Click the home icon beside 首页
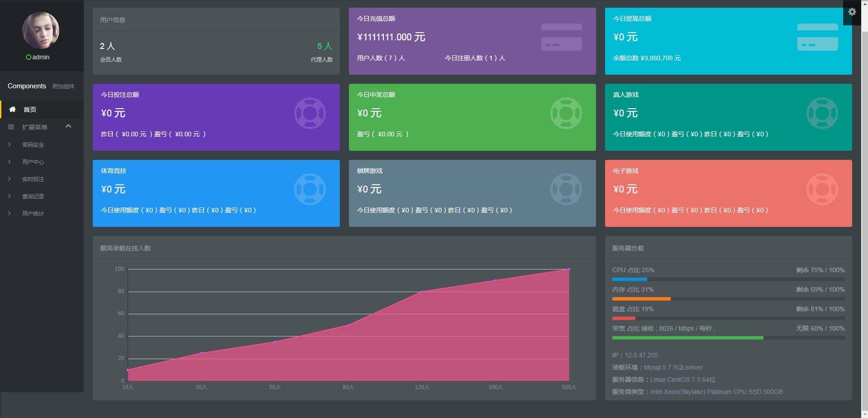Viewport: 868px width, 418px height. coord(13,109)
